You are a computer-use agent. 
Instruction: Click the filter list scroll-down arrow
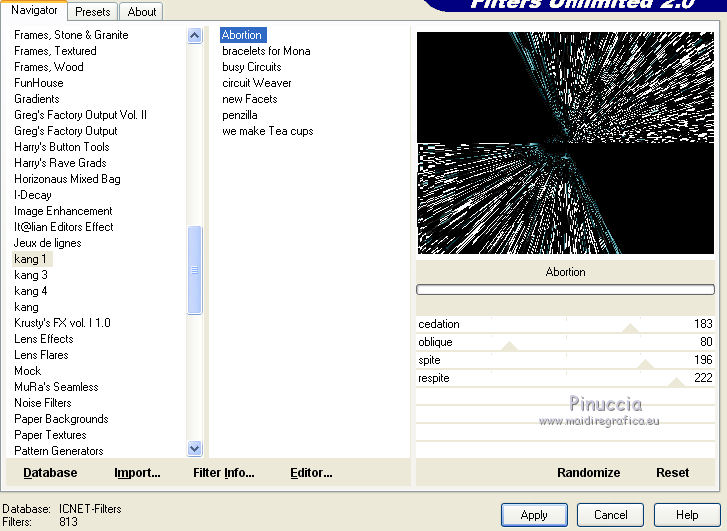pos(195,448)
